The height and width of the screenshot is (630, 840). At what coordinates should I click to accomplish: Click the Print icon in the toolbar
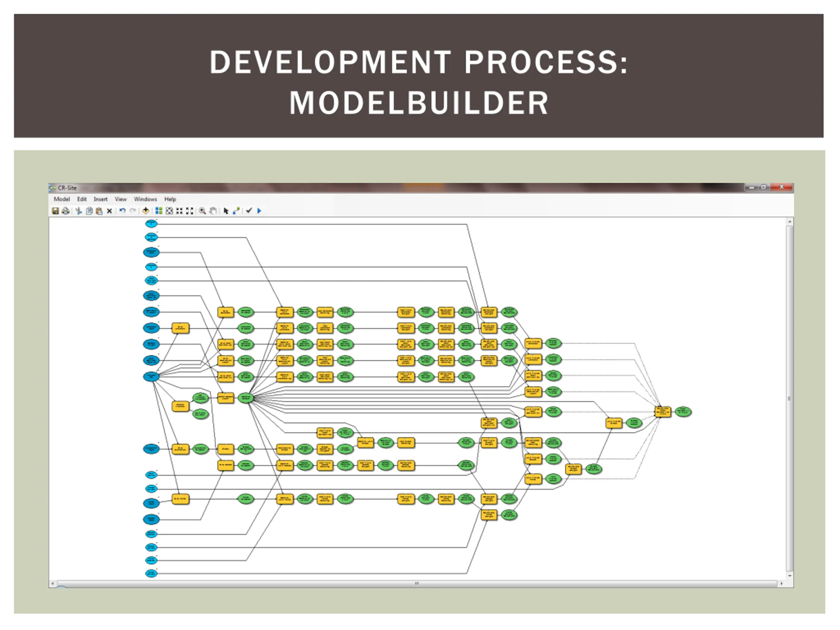tap(65, 211)
